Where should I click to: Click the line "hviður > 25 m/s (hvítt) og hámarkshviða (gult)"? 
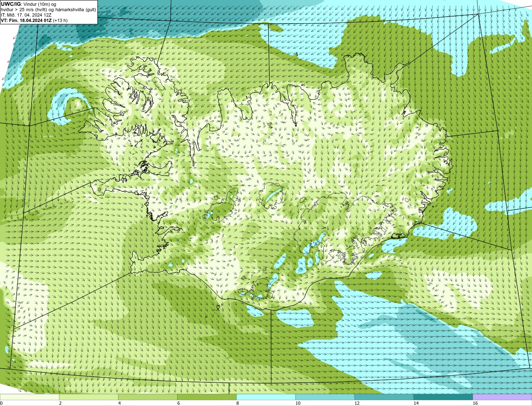click(x=48, y=10)
